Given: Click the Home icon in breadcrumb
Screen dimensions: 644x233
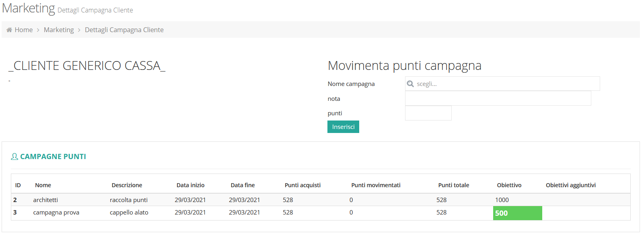Looking at the screenshot, I should [x=9, y=30].
